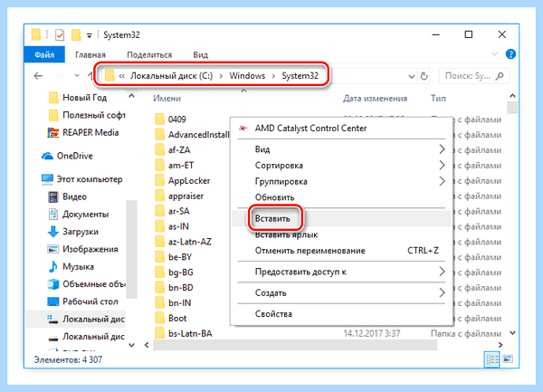This screenshot has width=543, height=392.
Task: Select the be-BY folder
Action: click(x=173, y=256)
